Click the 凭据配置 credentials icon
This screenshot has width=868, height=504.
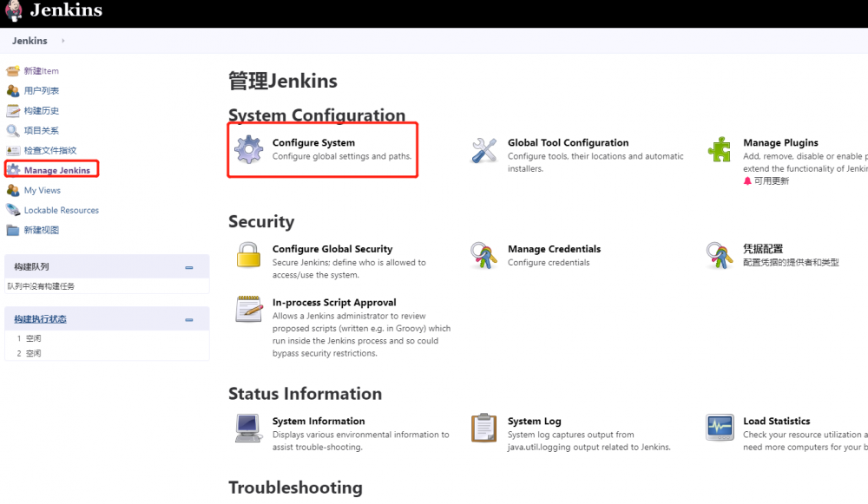point(719,255)
